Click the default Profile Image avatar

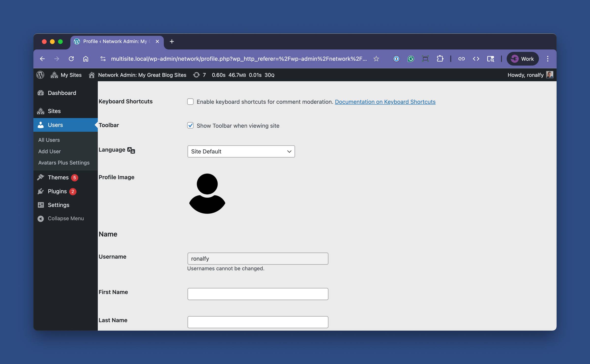point(207,194)
